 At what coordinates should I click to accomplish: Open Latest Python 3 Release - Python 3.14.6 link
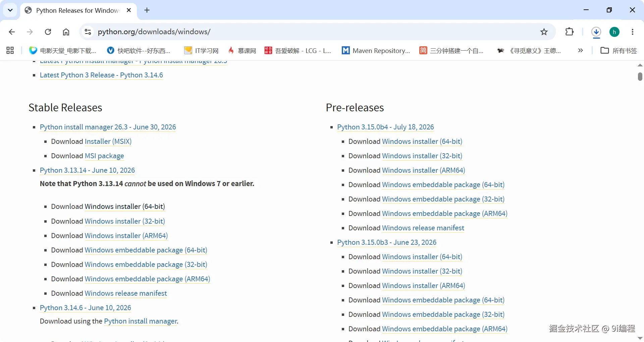101,75
